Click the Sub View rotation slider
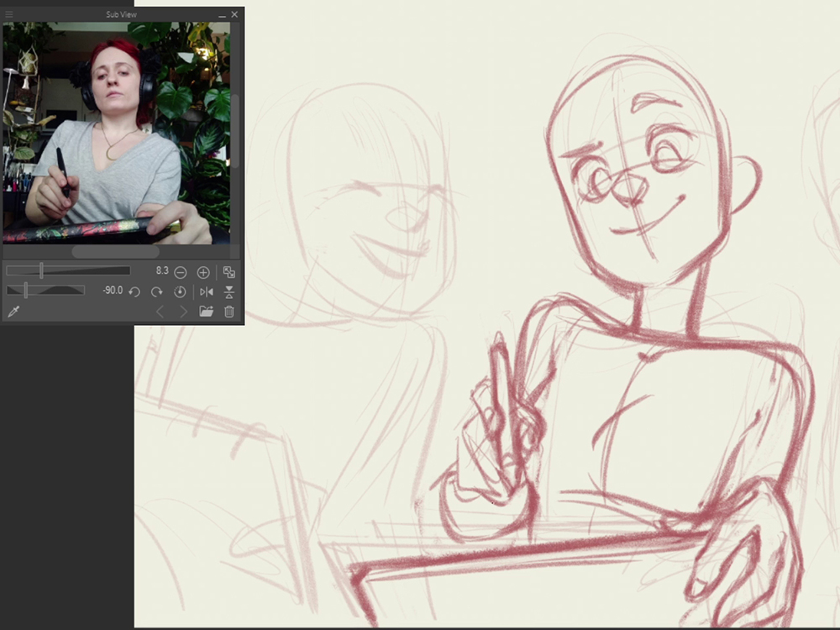 click(45, 291)
